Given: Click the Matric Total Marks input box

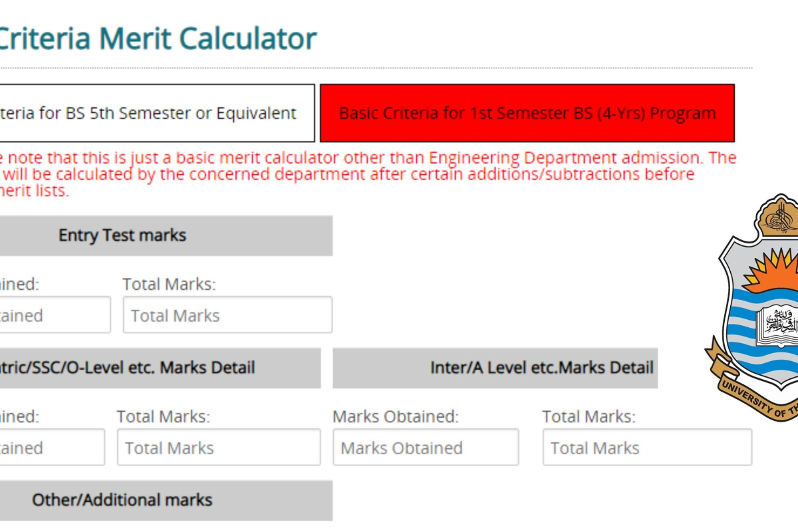Looking at the screenshot, I should [x=218, y=447].
